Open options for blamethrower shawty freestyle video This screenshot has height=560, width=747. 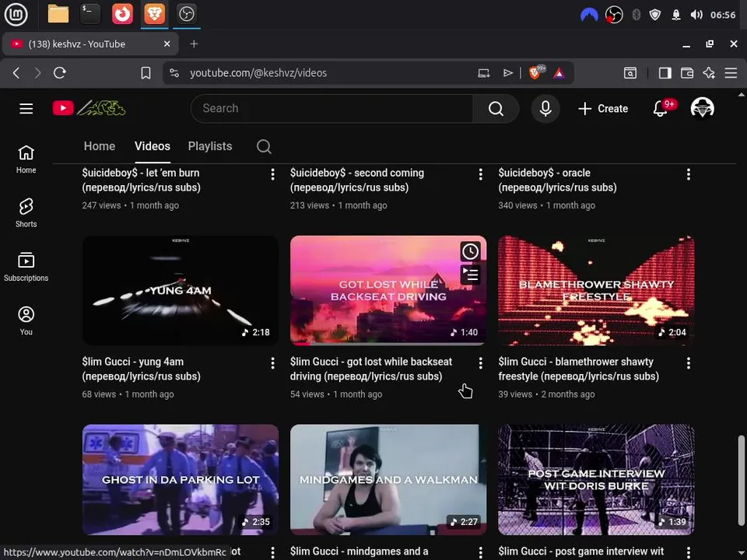(689, 363)
